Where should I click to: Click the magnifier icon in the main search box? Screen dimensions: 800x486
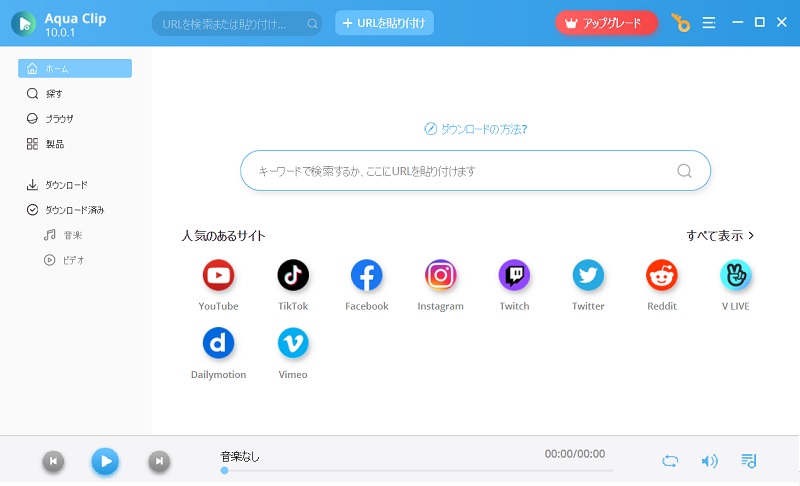(x=684, y=170)
